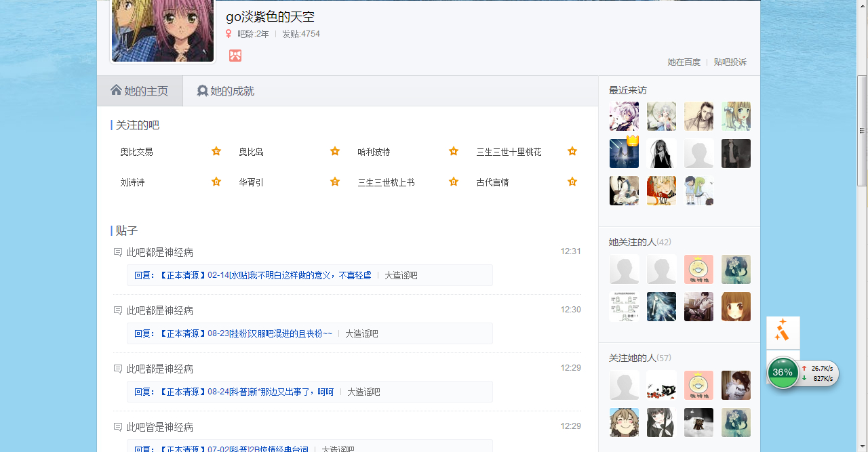Open reply 08-24[科普]新*那边又出事了
The height and width of the screenshot is (452, 868).
pyautogui.click(x=234, y=392)
